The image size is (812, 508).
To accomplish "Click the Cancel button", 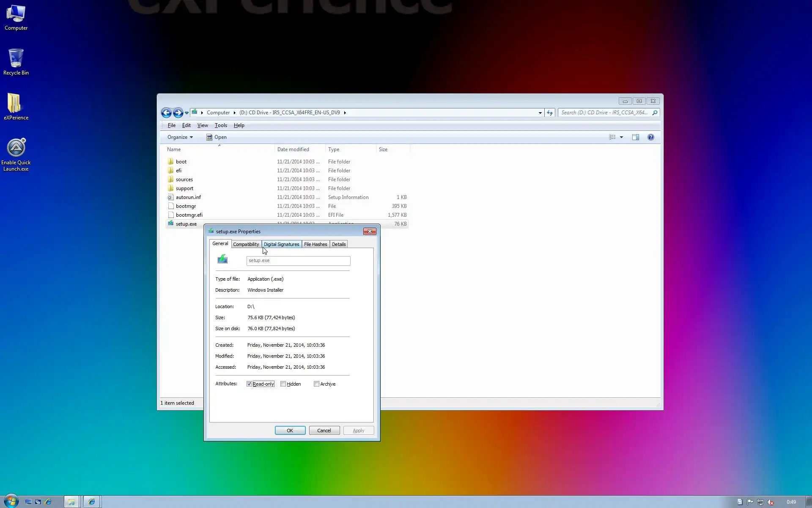I will (324, 431).
